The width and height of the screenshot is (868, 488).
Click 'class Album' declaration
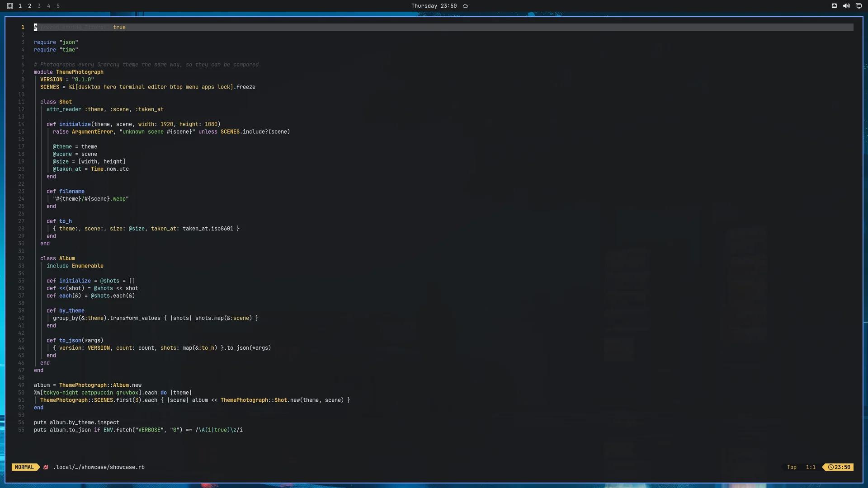point(58,258)
